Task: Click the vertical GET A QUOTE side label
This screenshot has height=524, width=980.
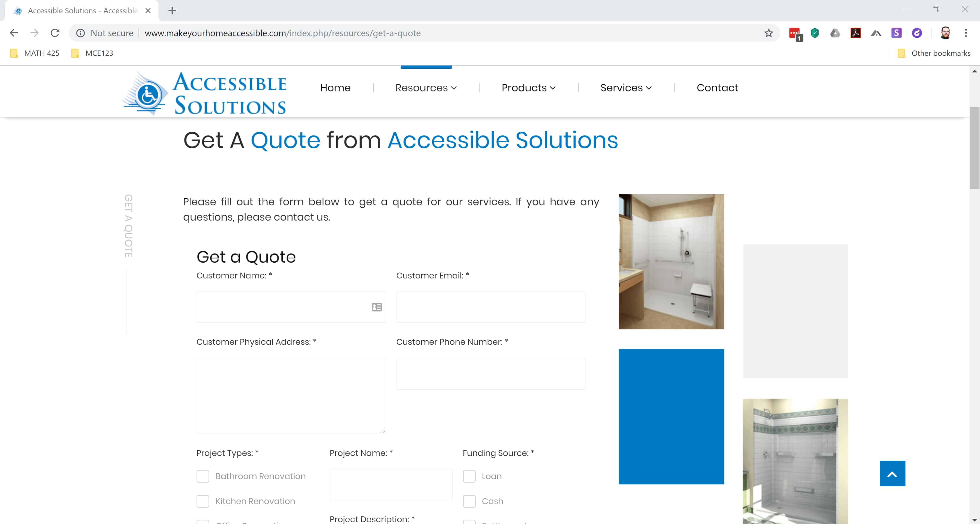Action: tap(129, 226)
